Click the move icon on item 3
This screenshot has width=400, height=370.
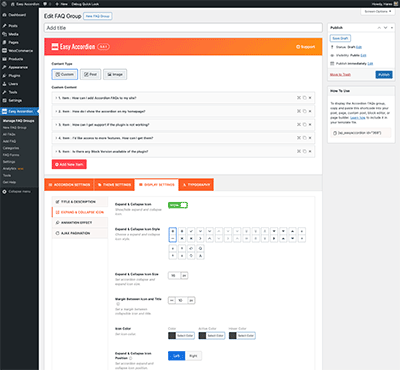pos(299,124)
